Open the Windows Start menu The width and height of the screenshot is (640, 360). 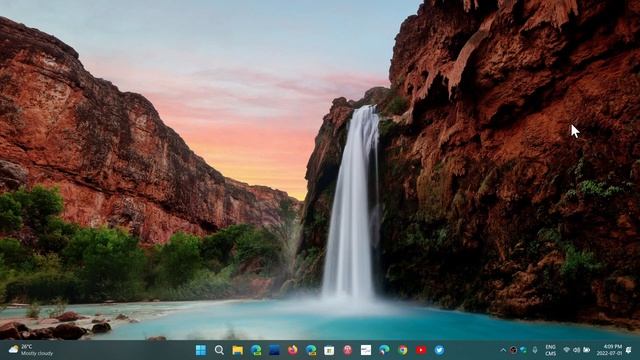pyautogui.click(x=201, y=350)
